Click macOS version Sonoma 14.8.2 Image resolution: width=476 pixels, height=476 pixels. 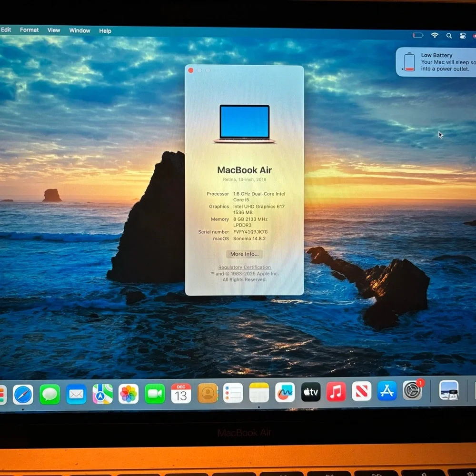point(249,238)
